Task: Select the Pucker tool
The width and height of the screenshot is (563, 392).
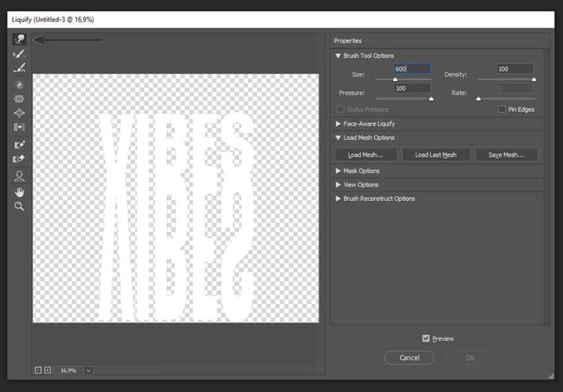Action: coord(19,99)
